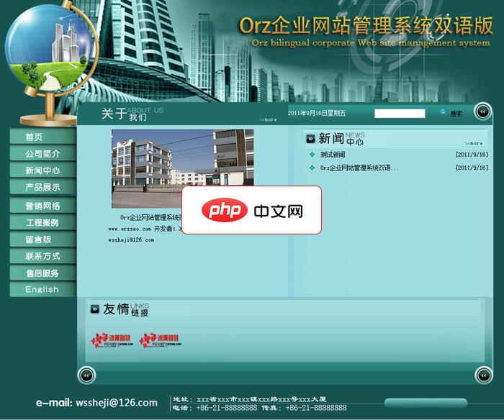Click the News Center heading arrow icon

[x=310, y=138]
